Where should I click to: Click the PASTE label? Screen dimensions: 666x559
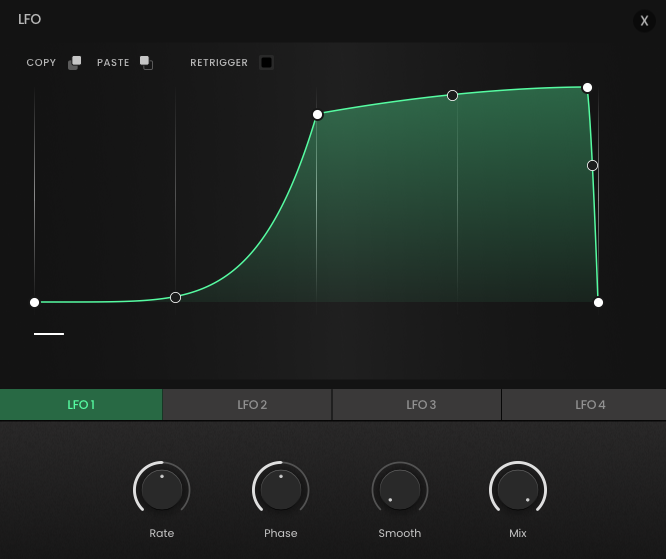pyautogui.click(x=113, y=63)
